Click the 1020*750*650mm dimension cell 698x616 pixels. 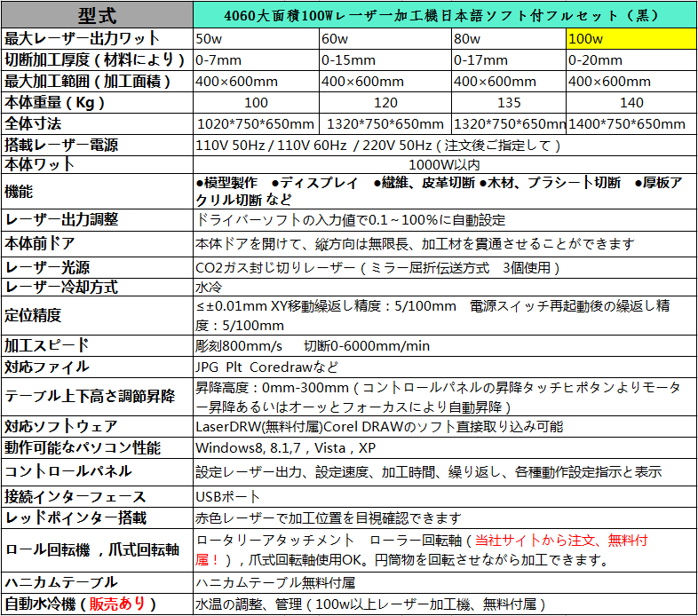coord(256,123)
